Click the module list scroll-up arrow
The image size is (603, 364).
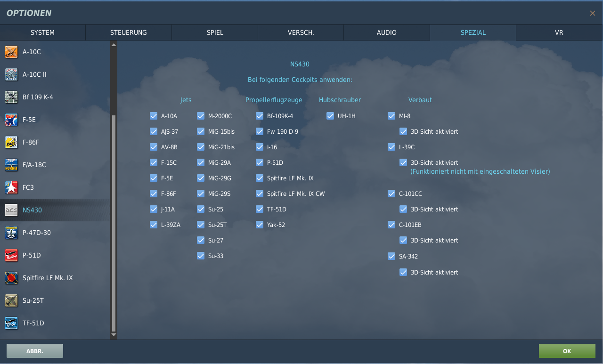coord(114,45)
